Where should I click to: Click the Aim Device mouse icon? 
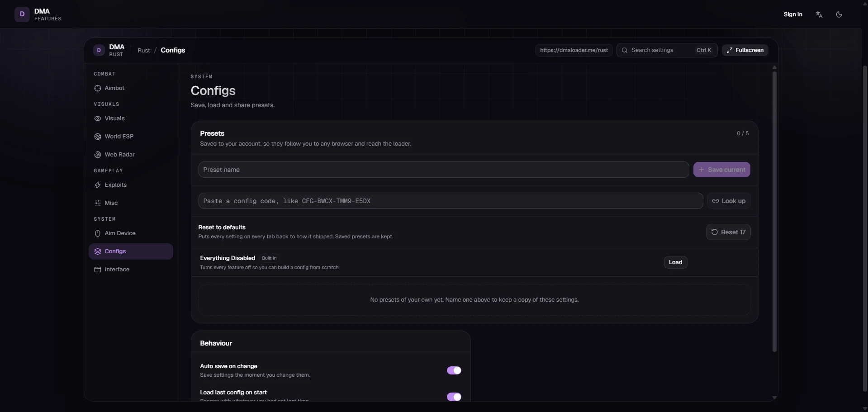(98, 233)
